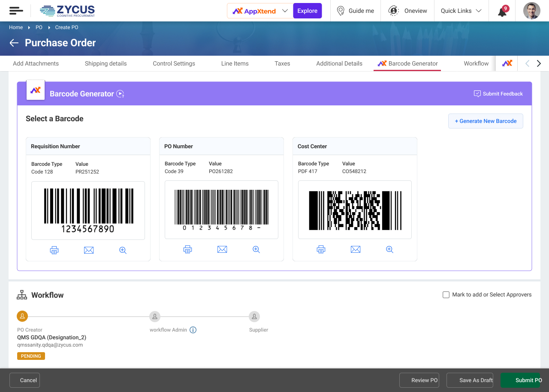549x392 pixels.
Task: Click the email qmssanity.qdqa@zycus.com
Action: click(50, 345)
